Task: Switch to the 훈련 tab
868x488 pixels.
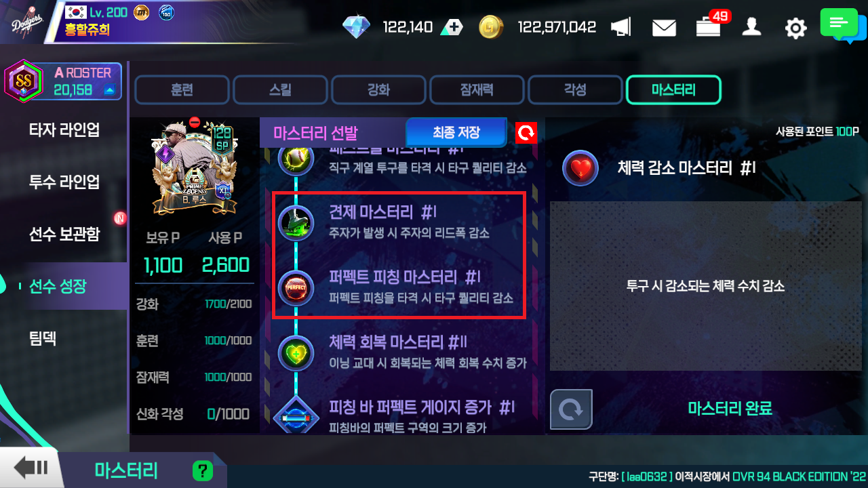Action: point(182,90)
